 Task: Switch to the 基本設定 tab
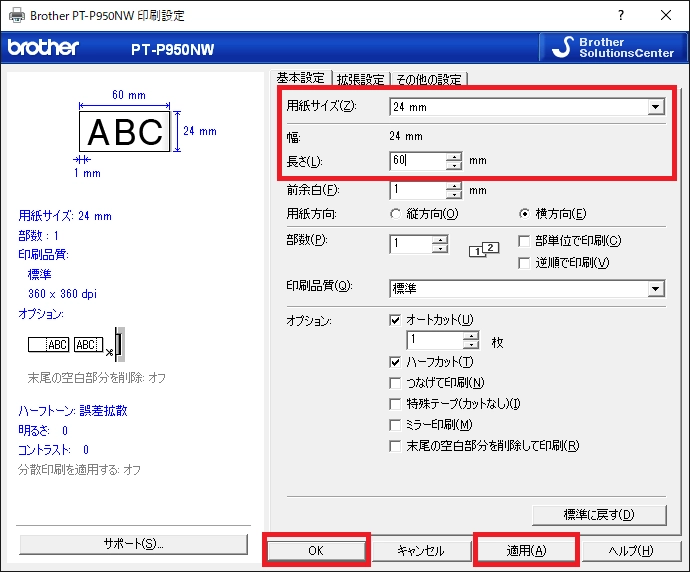(301, 78)
